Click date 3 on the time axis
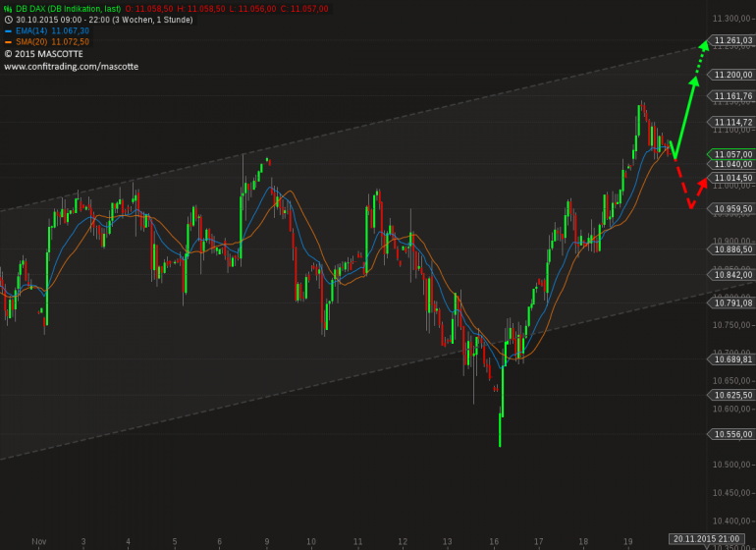756x550 pixels. click(83, 541)
